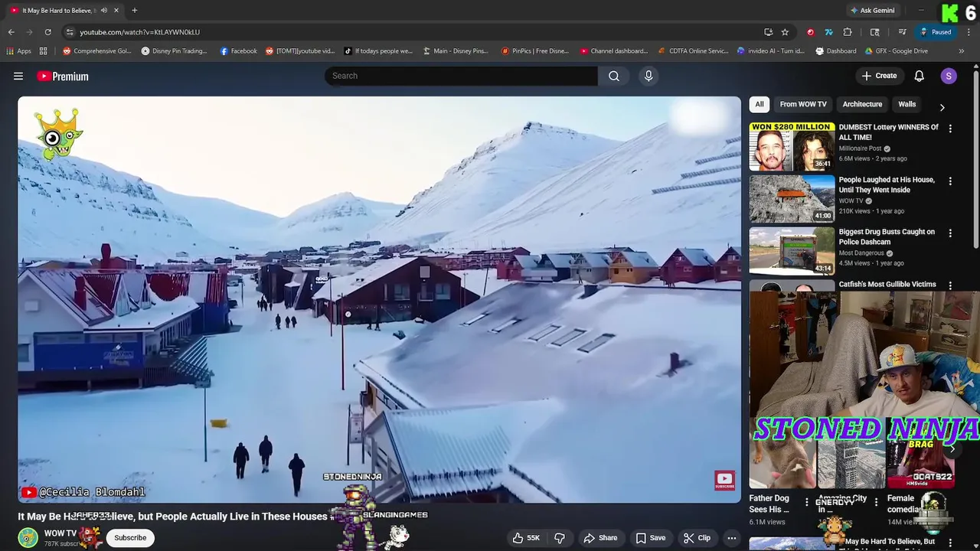
Task: Open options for People Laughed at His House
Action: pyautogui.click(x=950, y=181)
